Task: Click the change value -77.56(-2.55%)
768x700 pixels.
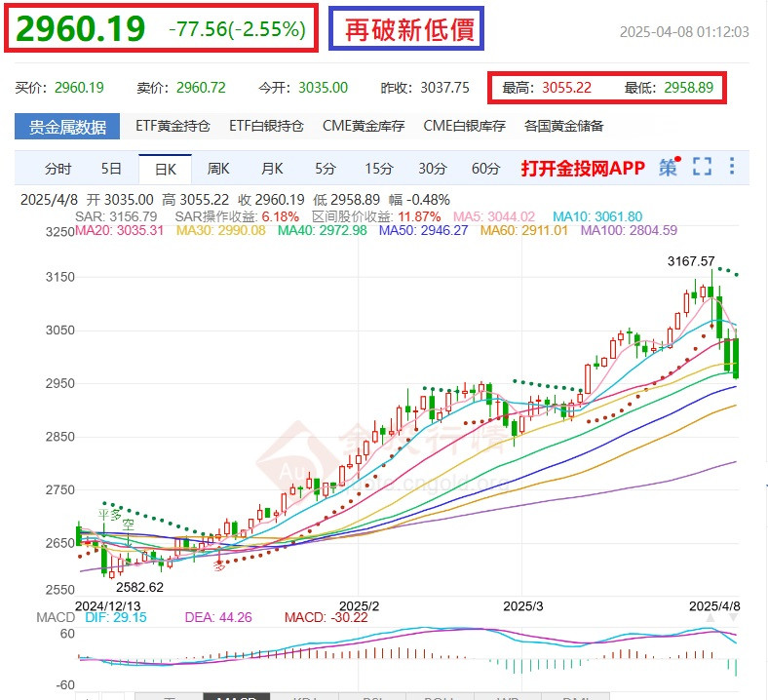Action: pyautogui.click(x=237, y=29)
